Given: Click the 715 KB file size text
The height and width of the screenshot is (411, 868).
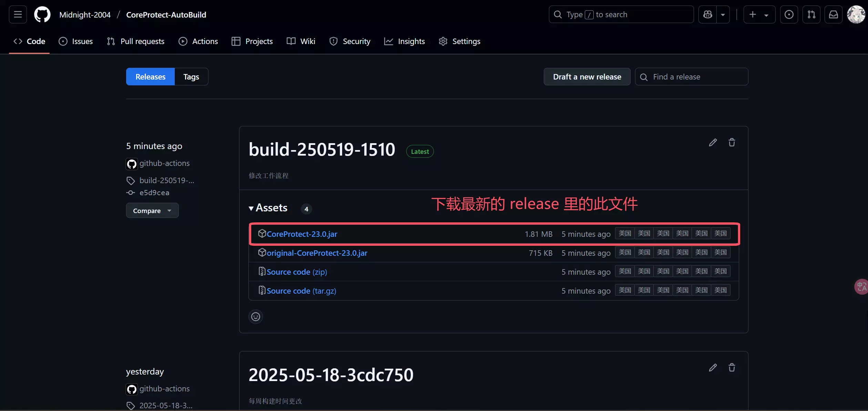Looking at the screenshot, I should point(541,253).
